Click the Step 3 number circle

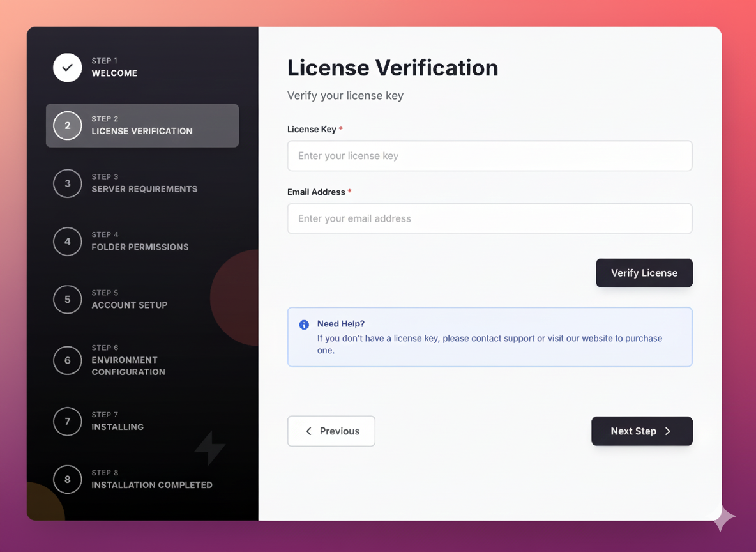coord(68,183)
